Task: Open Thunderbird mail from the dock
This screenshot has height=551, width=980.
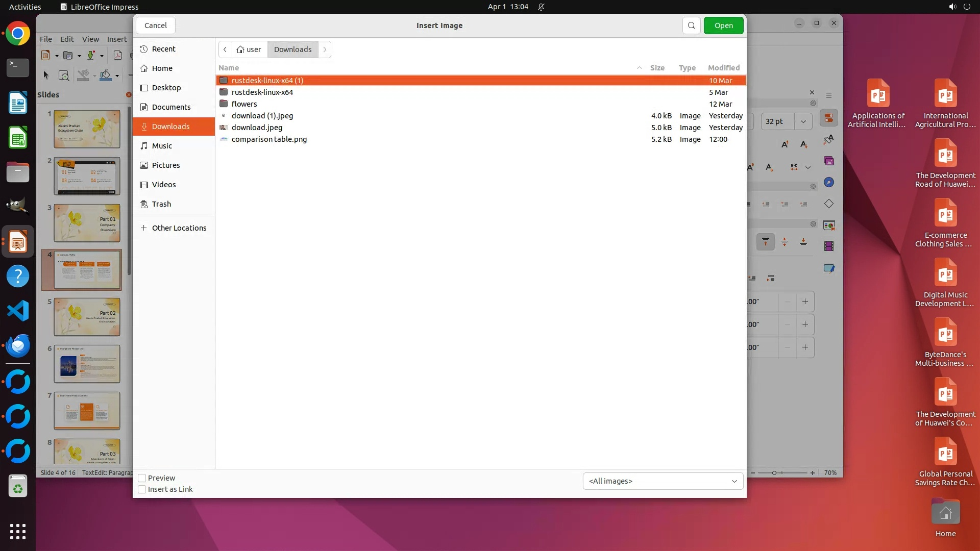Action: (18, 345)
